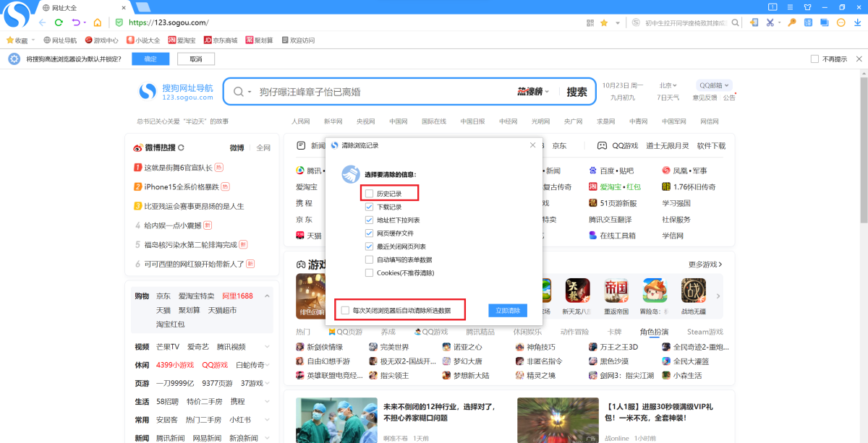868x443 pixels.
Task: Open search engine dropdown in Sogou search box
Action: point(250,93)
